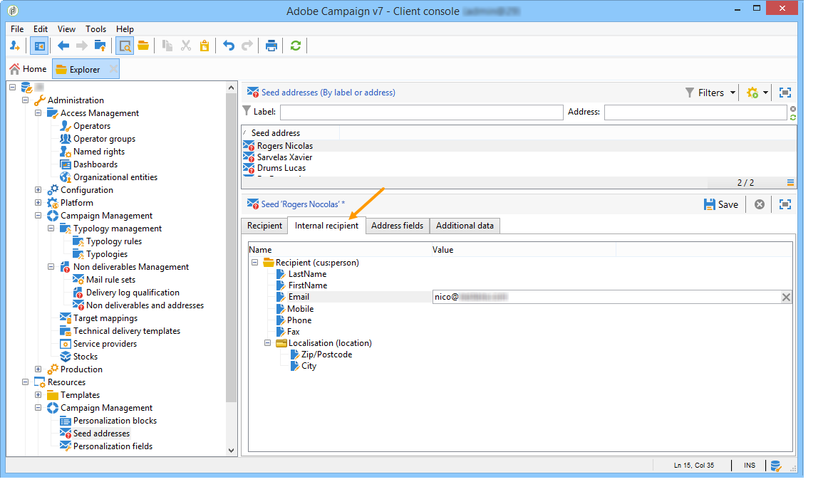Click the cut scissors icon
This screenshot has height=504, width=828.
186,46
